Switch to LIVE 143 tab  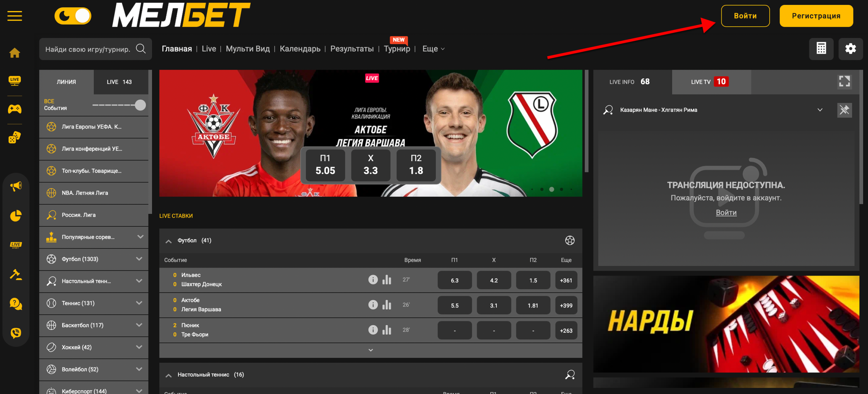(121, 82)
